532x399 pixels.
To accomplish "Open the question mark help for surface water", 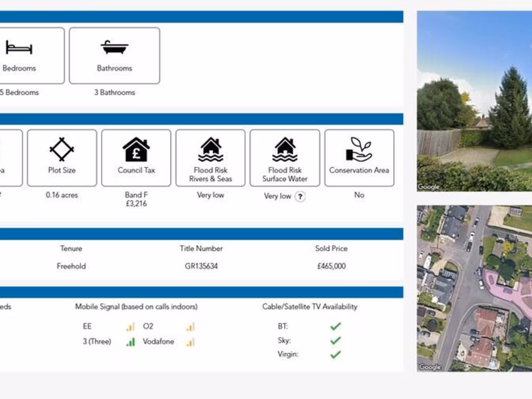I will pyautogui.click(x=300, y=196).
